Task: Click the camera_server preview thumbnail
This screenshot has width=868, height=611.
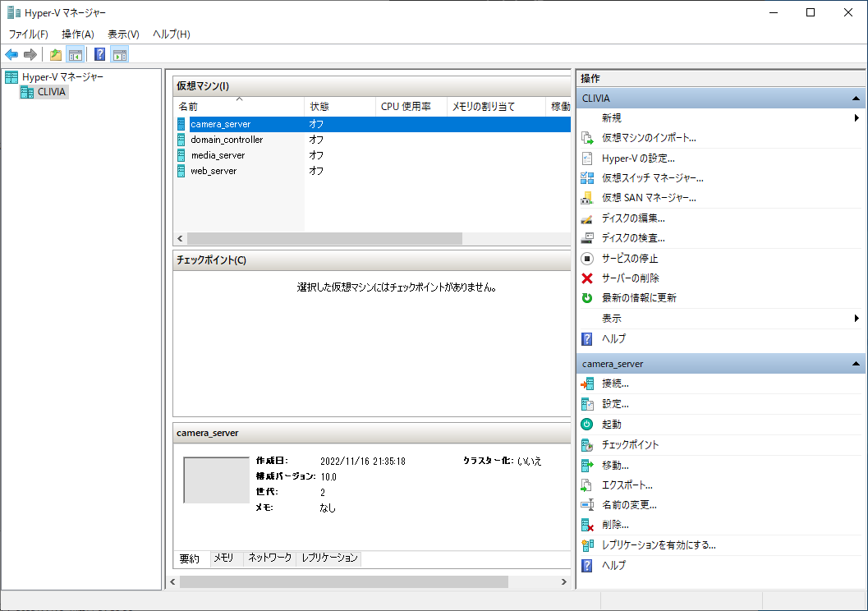Action: pyautogui.click(x=217, y=480)
